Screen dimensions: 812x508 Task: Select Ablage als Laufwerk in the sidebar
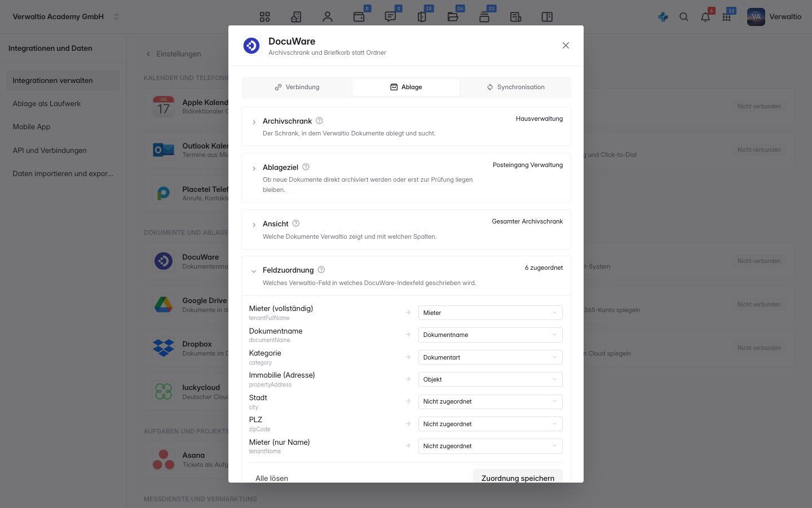(x=63, y=103)
